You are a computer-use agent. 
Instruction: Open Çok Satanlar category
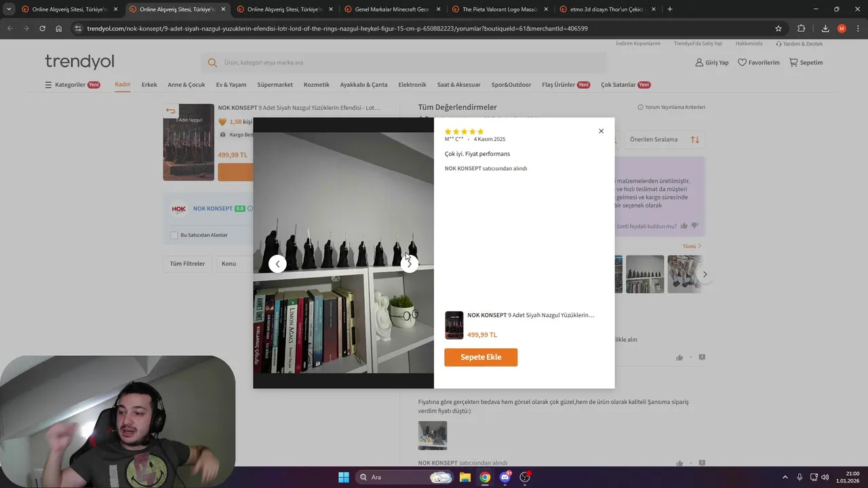pos(625,85)
